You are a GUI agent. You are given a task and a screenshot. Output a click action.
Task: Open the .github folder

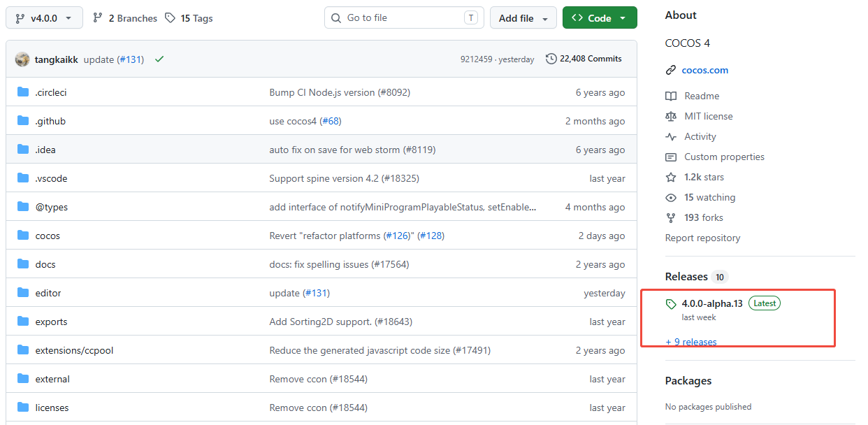pos(50,121)
